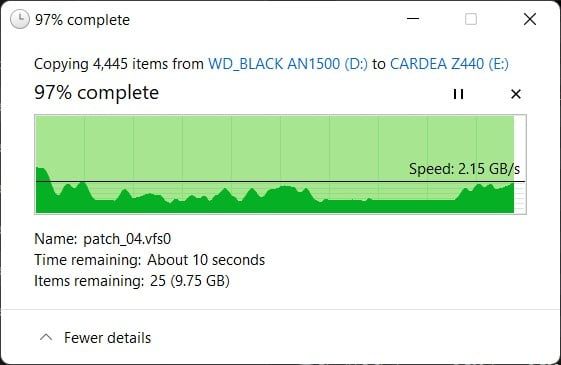
Task: Open the CARDEA Z440 (E:) destination link
Action: click(449, 64)
